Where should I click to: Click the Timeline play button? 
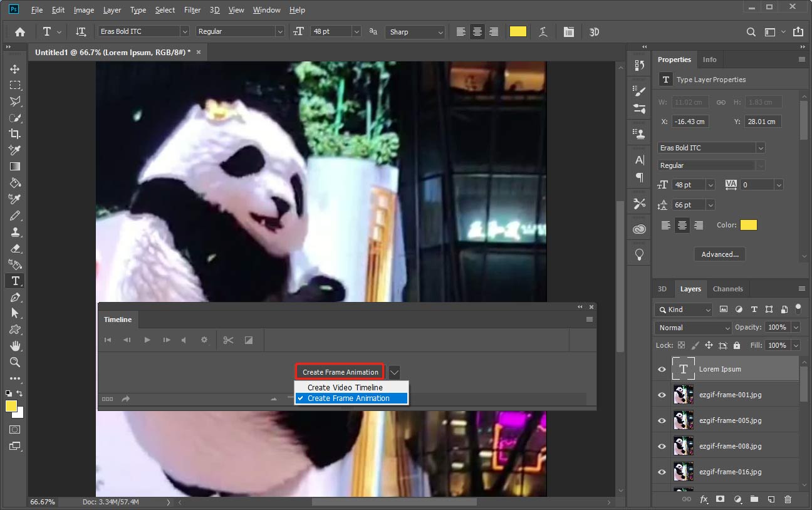tap(147, 340)
